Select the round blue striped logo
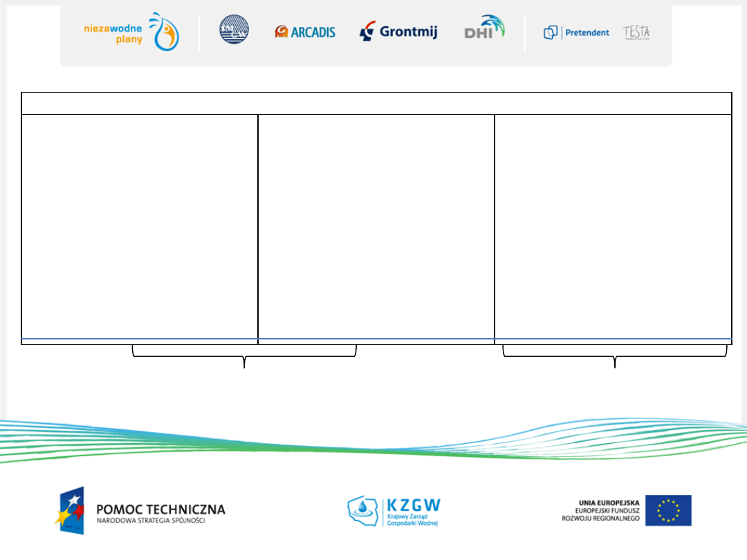The image size is (747, 560). point(234,30)
